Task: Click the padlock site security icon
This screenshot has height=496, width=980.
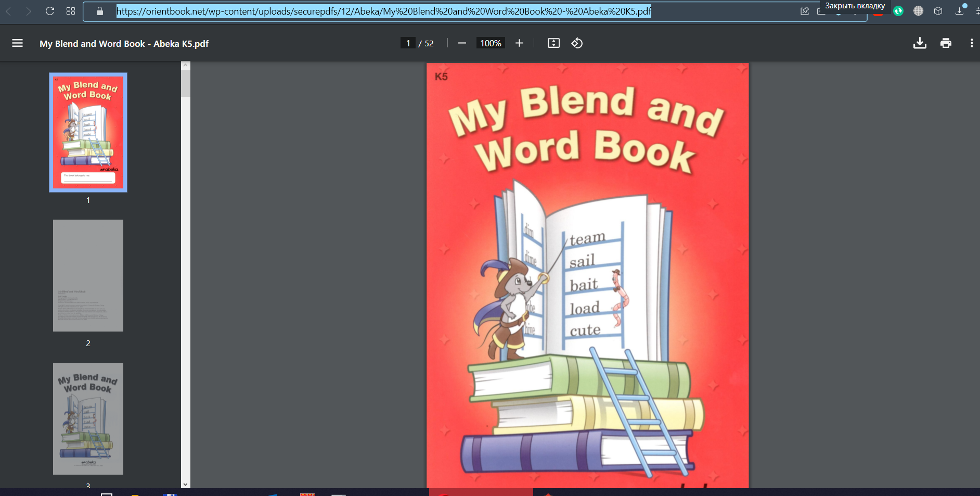Action: [x=100, y=11]
